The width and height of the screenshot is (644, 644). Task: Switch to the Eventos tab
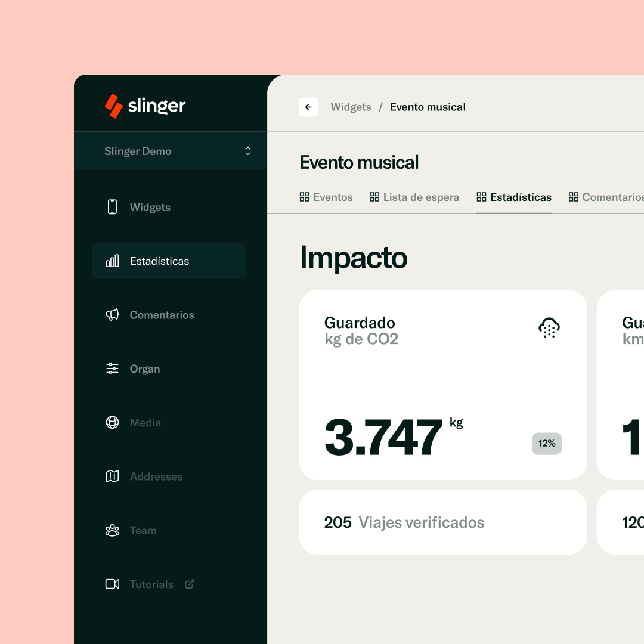[326, 197]
